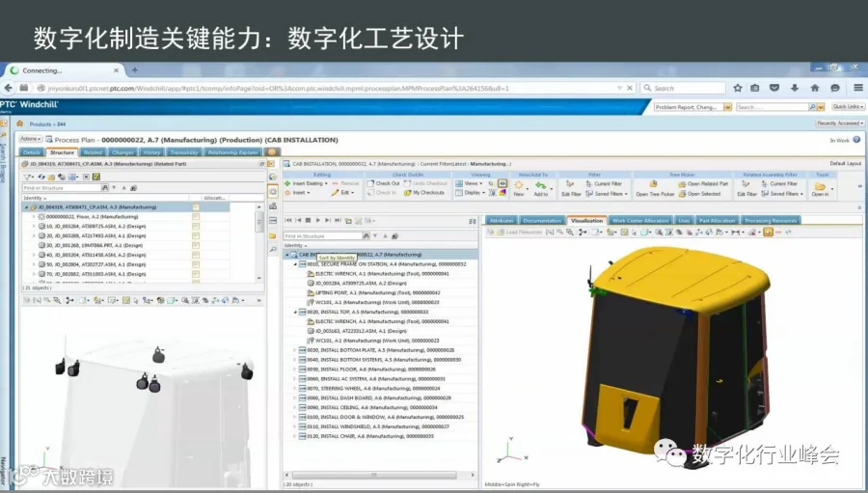The height and width of the screenshot is (493, 868).
Task: Switch to the Relationship Explorer tab
Action: pyautogui.click(x=233, y=152)
